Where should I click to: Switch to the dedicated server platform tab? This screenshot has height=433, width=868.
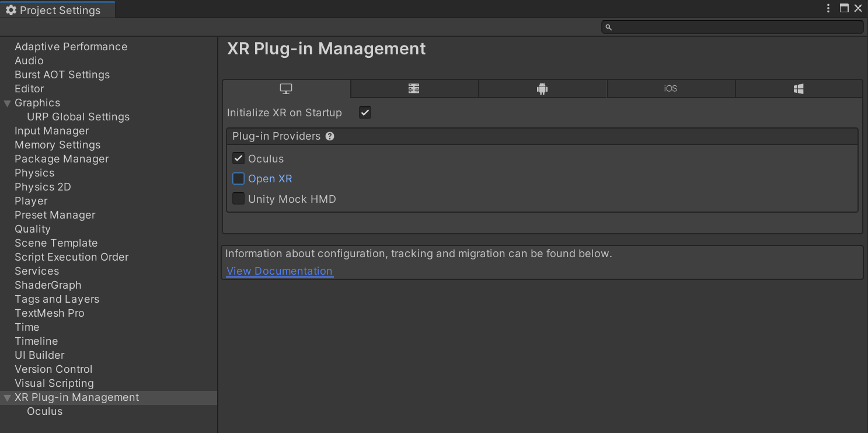[x=414, y=89]
